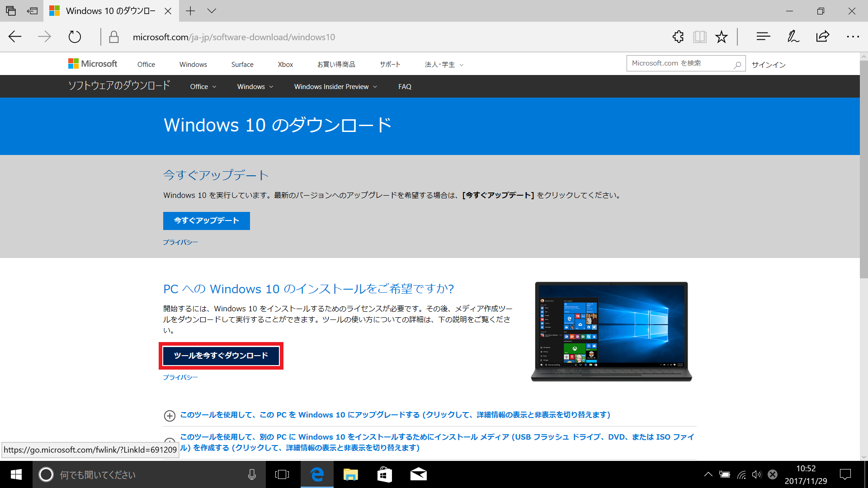Click the share page icon
868x488 pixels.
tap(822, 36)
